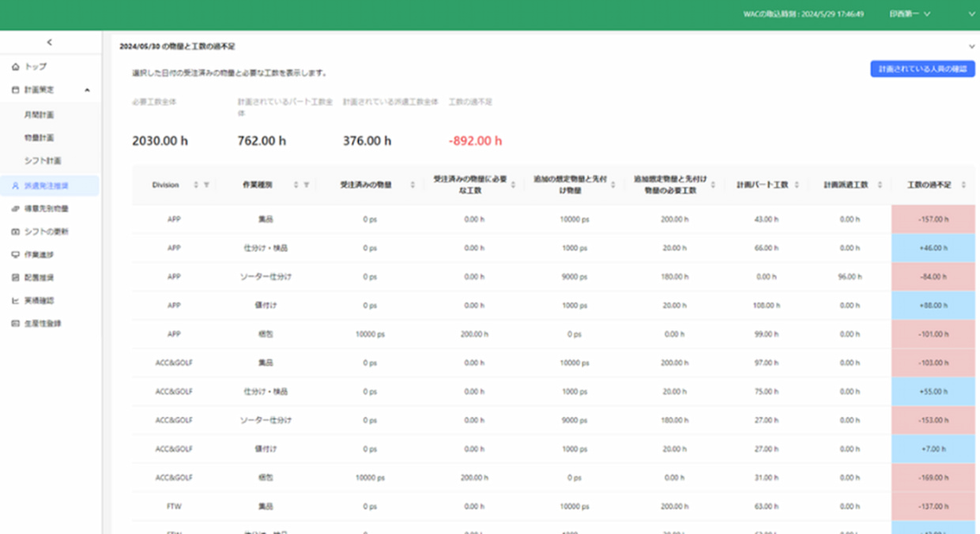Image resolution: width=980 pixels, height=534 pixels.
Task: Click the 108.00 h part-time cell
Action: click(767, 306)
